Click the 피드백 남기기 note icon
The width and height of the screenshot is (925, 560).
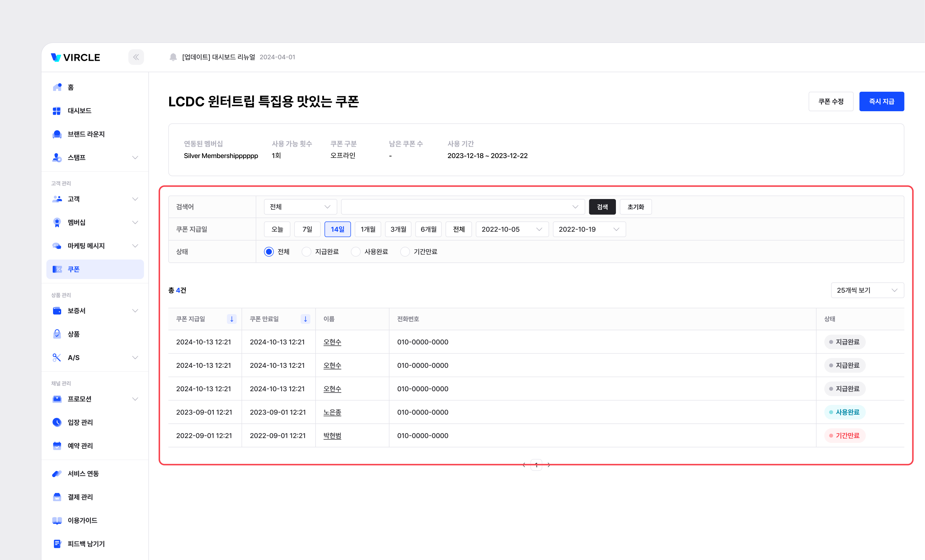57,543
